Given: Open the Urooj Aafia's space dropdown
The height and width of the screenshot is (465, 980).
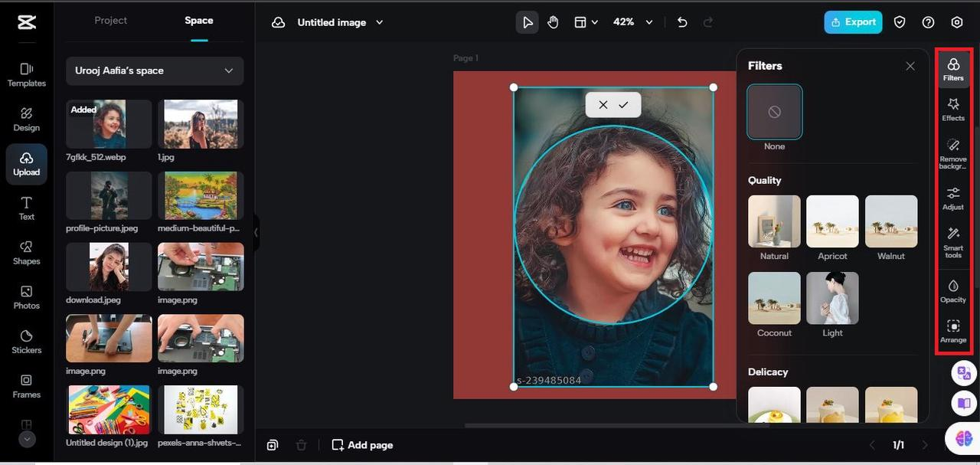Looking at the screenshot, I should pos(155,70).
